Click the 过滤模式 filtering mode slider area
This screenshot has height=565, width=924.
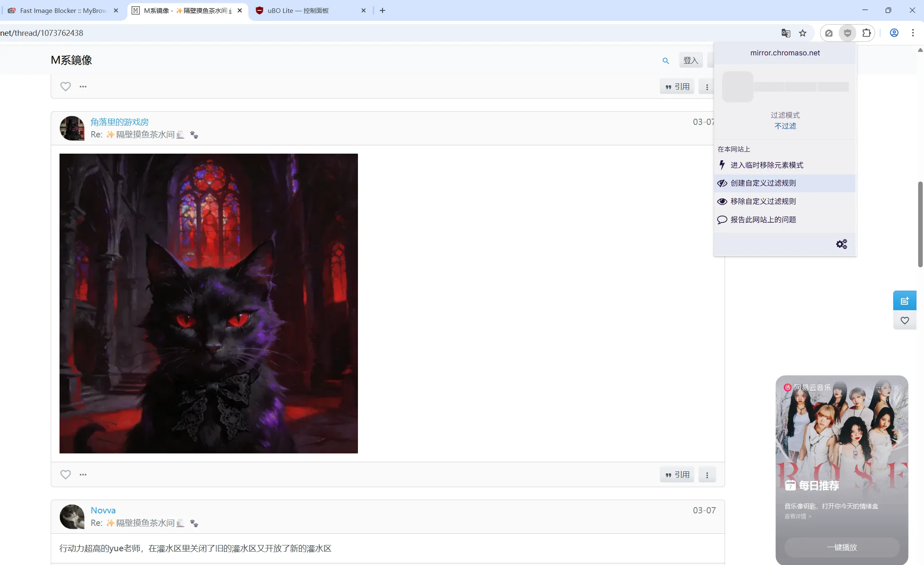[x=785, y=87]
